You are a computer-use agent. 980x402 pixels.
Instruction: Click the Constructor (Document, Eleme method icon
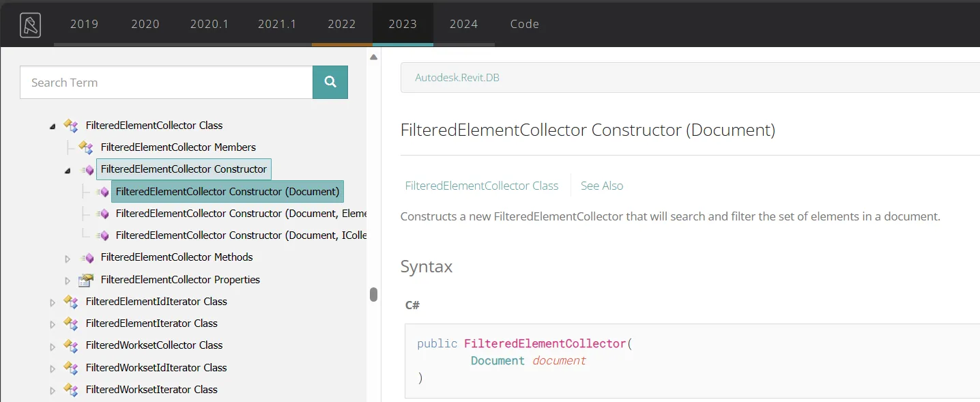pos(102,214)
